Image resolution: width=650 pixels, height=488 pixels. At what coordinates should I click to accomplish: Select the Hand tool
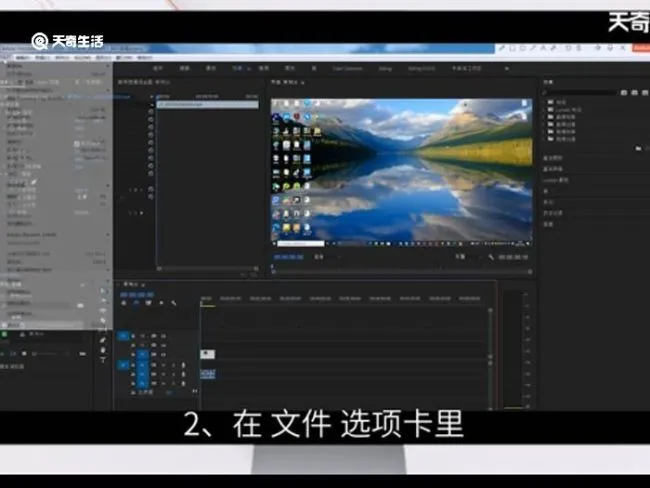(x=103, y=350)
